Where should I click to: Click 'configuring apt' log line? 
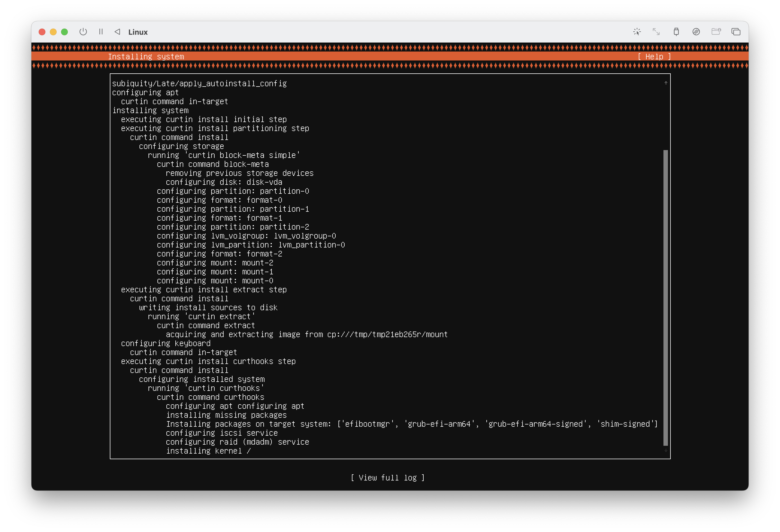145,93
